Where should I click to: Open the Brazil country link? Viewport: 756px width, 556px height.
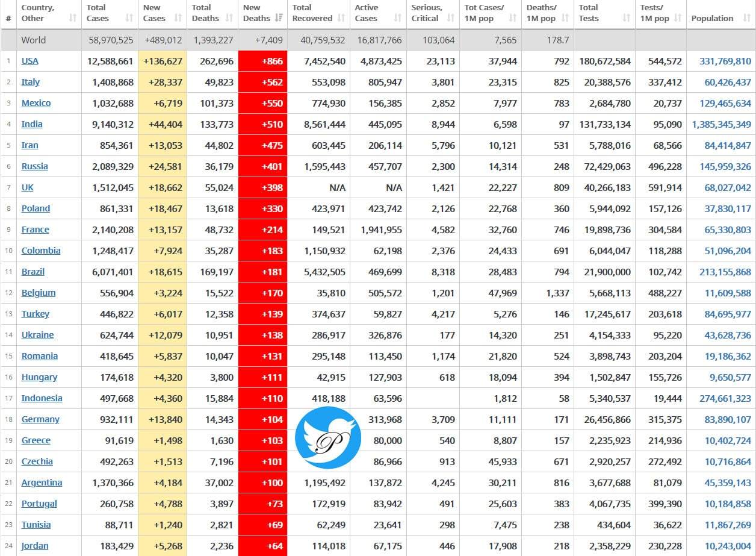point(33,272)
